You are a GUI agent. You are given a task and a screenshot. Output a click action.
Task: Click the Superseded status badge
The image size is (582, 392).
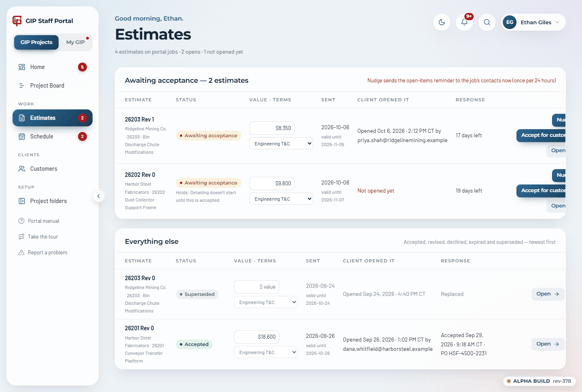197,294
